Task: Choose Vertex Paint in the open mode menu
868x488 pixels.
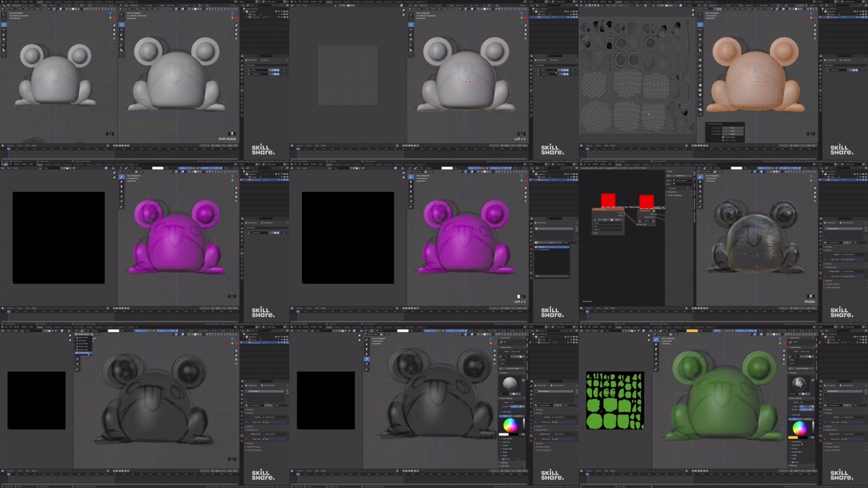Action: click(x=83, y=347)
